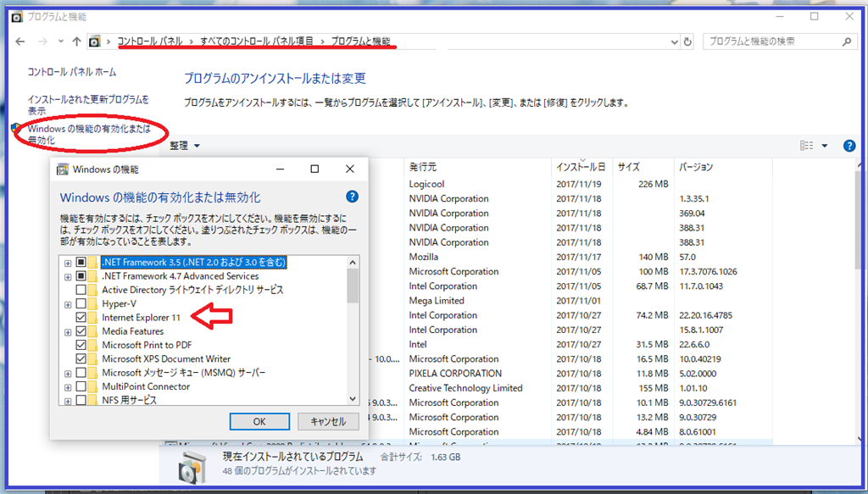This screenshot has width=868, height=494.
Task: Close the Windows の機能 dialog
Action: pyautogui.click(x=349, y=169)
